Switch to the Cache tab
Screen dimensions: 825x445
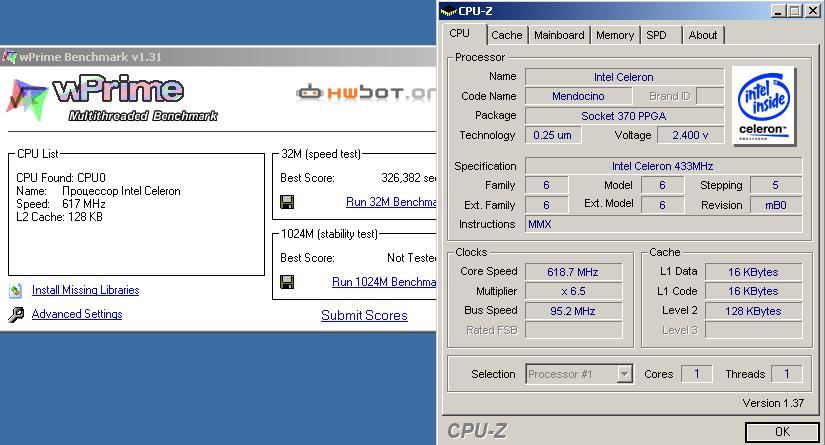(x=507, y=35)
